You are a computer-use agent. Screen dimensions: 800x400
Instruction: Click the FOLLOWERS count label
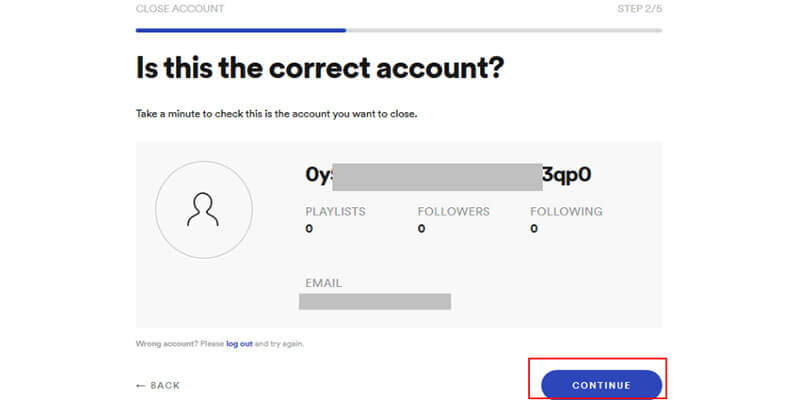(x=453, y=211)
